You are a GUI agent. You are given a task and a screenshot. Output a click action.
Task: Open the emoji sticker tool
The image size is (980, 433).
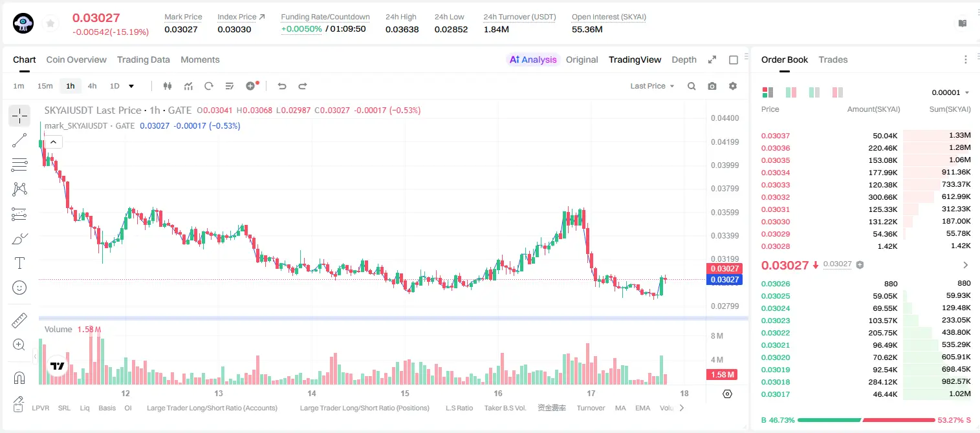click(x=19, y=288)
